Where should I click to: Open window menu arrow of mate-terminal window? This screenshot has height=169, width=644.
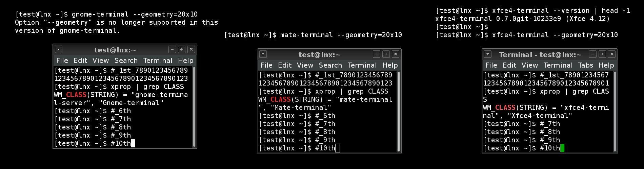point(263,54)
